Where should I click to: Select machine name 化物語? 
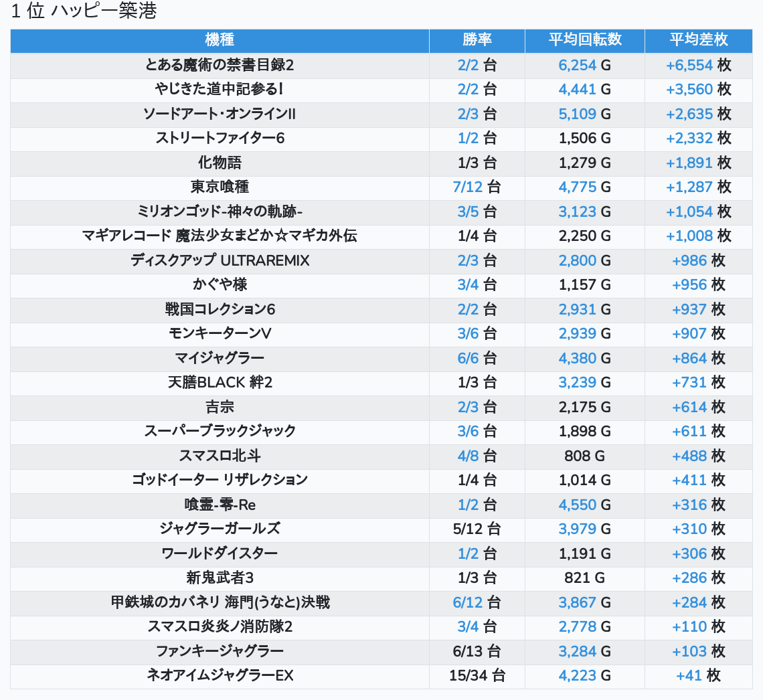tap(220, 163)
